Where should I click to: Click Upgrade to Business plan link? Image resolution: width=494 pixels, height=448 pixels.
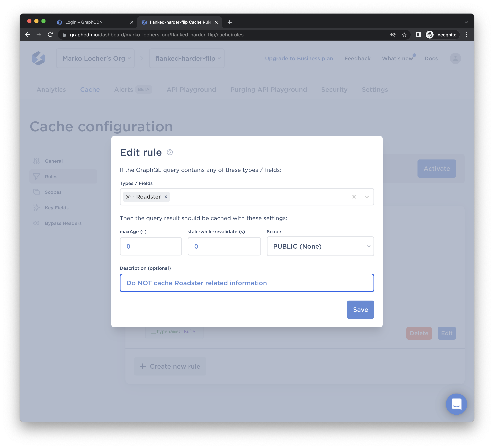coord(299,58)
